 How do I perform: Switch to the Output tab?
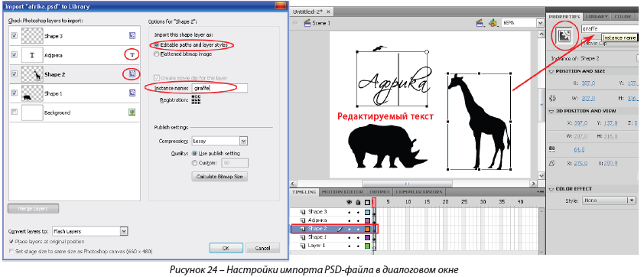point(379,192)
